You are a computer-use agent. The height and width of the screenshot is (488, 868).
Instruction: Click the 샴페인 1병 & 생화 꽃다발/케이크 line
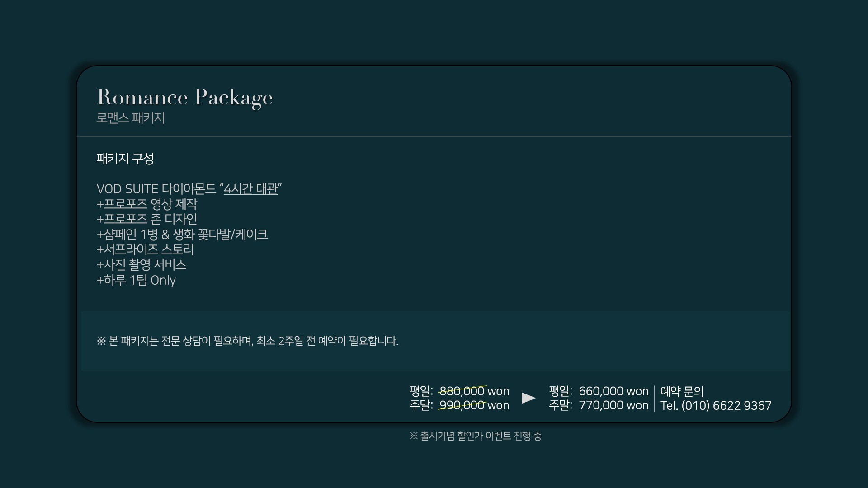click(x=182, y=235)
